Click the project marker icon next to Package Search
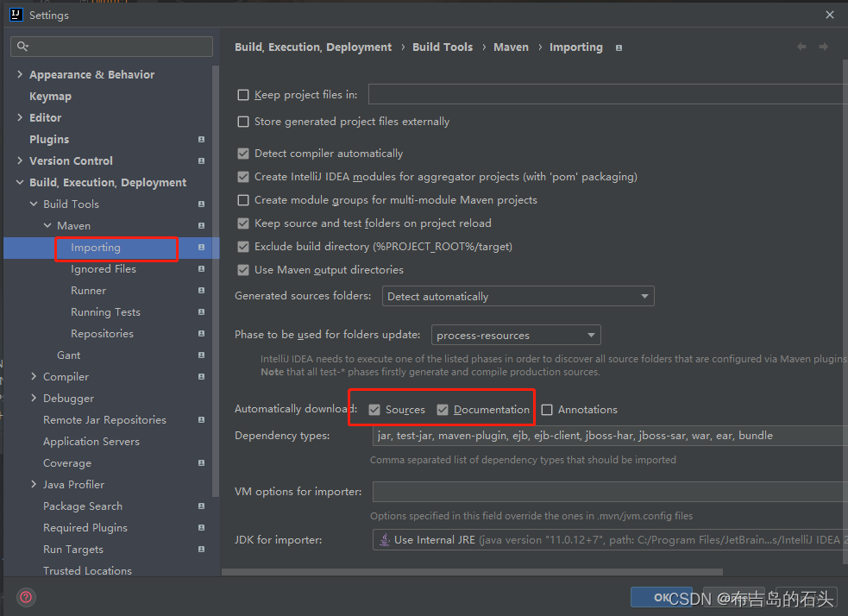The image size is (848, 616). click(x=201, y=506)
